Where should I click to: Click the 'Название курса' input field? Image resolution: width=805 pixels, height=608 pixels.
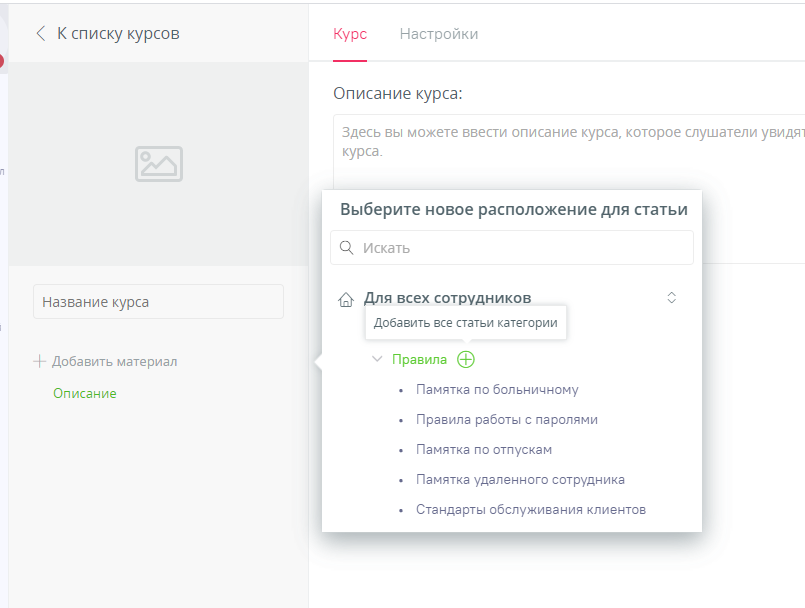[158, 301]
